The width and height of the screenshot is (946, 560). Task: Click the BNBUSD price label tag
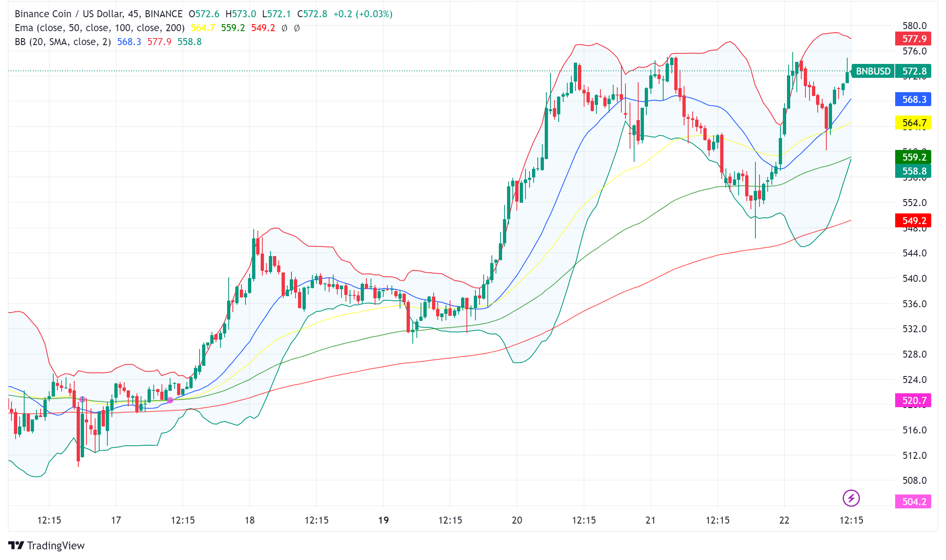873,71
